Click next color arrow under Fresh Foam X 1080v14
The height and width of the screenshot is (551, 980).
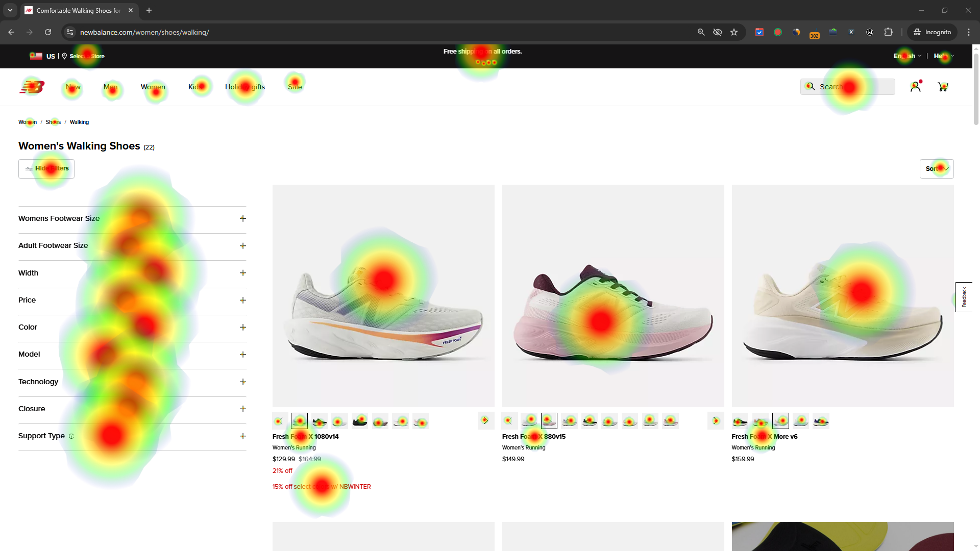tap(486, 421)
